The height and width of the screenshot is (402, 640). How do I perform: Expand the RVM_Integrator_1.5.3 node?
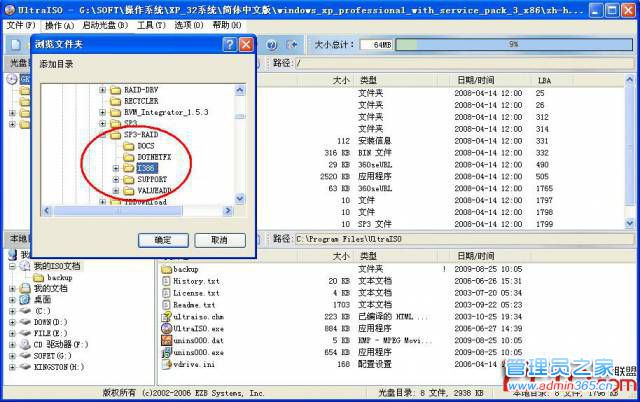click(102, 112)
